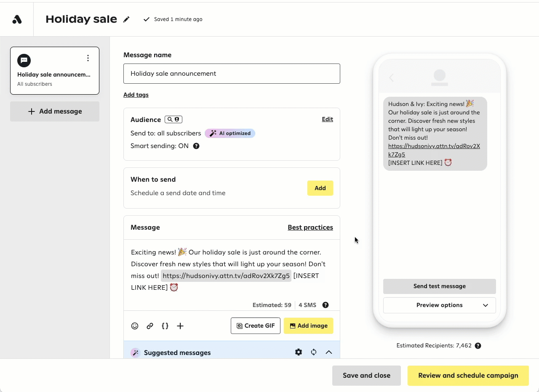Click Send test message on the phone preview
Viewport: 539px width, 392px height.
(439, 286)
